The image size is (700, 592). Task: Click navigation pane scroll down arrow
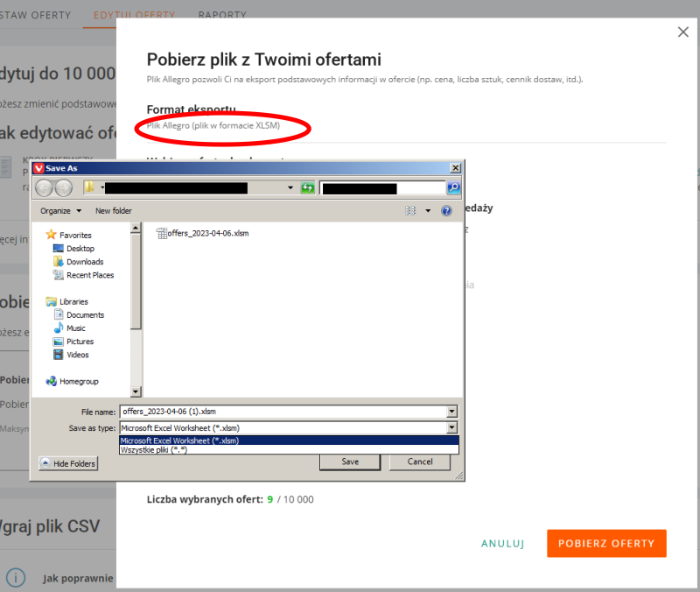(136, 391)
